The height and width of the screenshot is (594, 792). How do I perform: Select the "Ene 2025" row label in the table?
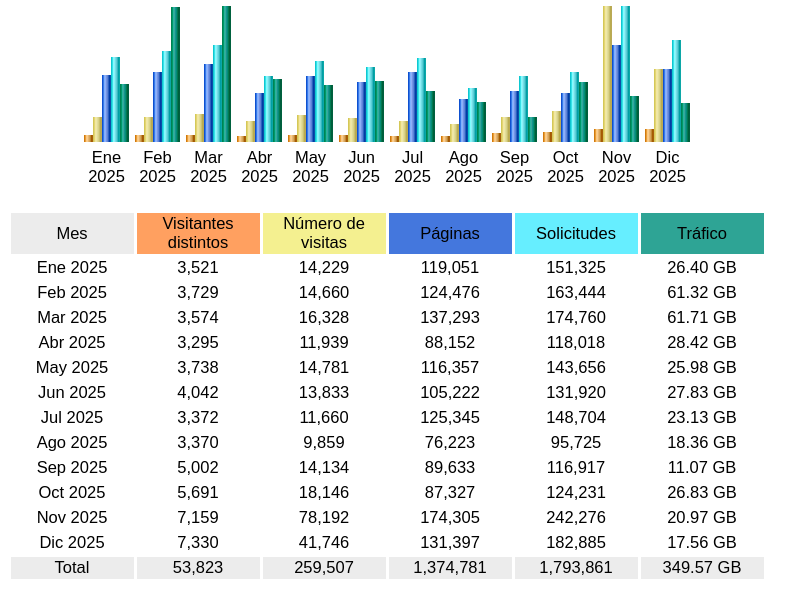point(72,267)
